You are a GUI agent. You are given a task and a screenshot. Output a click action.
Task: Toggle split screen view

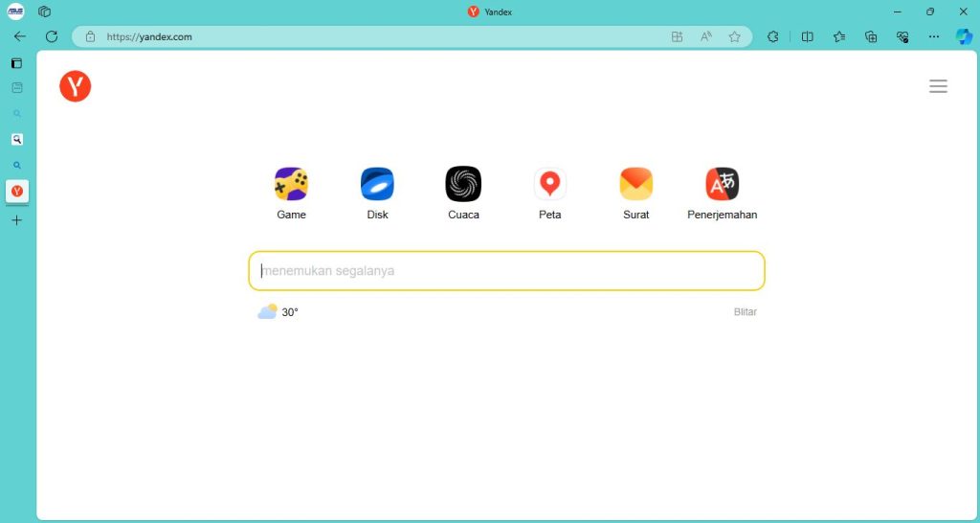[807, 36]
